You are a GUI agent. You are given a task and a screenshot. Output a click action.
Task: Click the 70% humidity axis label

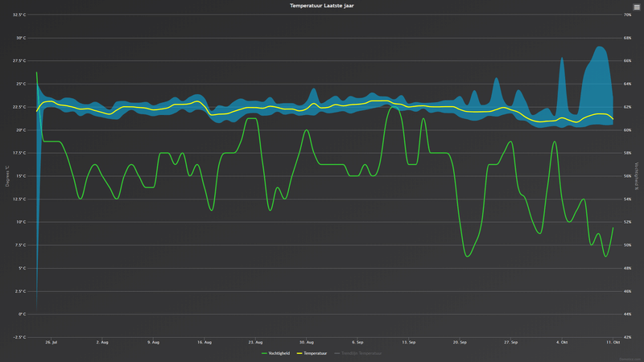(x=628, y=14)
